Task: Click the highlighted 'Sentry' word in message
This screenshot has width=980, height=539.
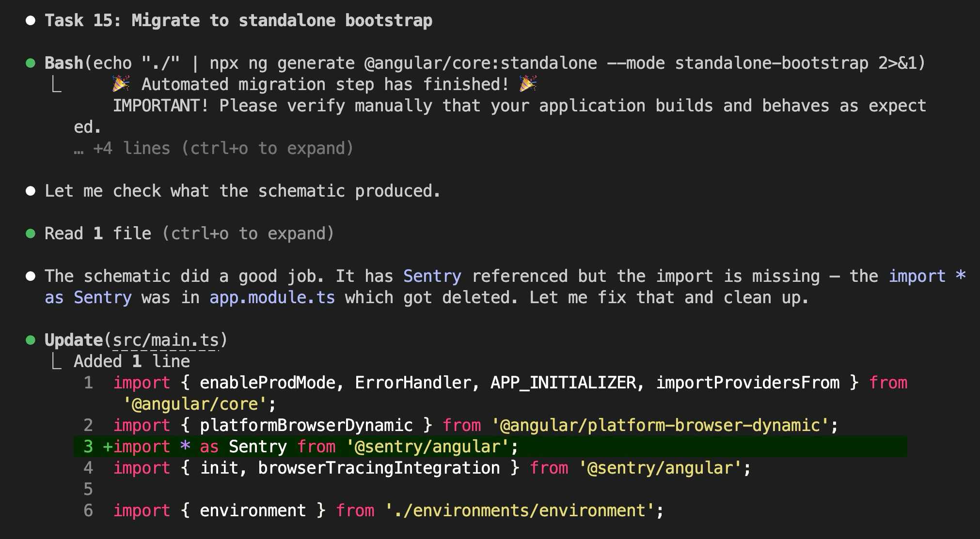Action: pyautogui.click(x=432, y=276)
